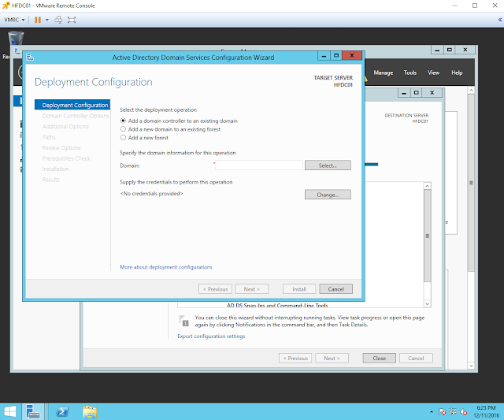Show hidden tray icons arrow
504x420 pixels.
pyautogui.click(x=432, y=411)
